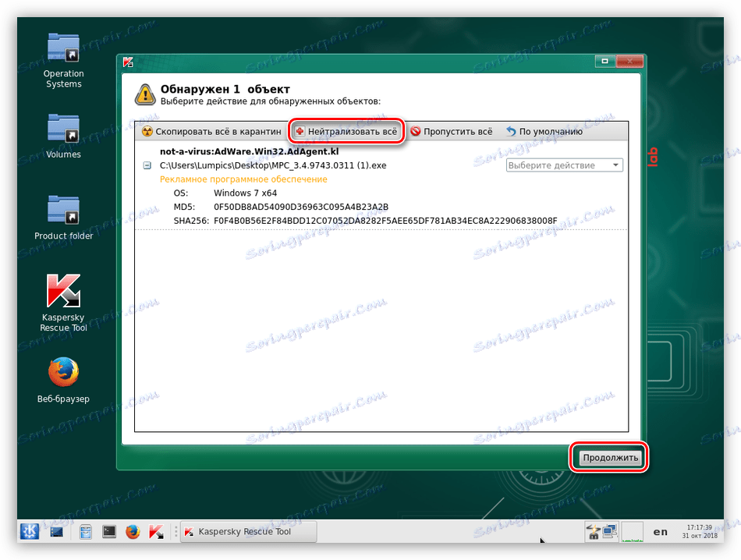Click the MPC_3.4.9743.0311 (1).exe file path
The height and width of the screenshot is (560, 741).
(273, 165)
